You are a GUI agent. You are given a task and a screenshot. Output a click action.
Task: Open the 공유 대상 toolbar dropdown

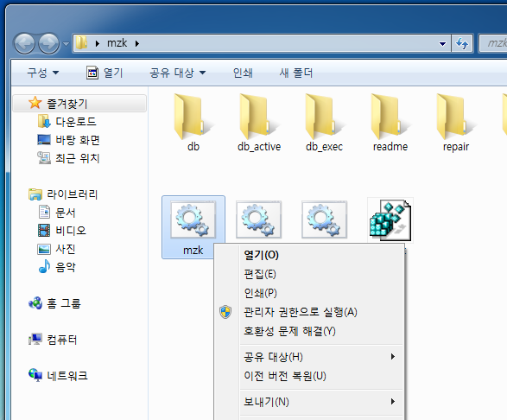point(178,73)
